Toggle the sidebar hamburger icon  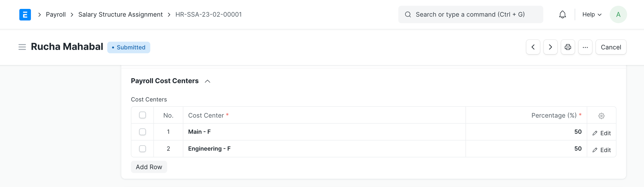pos(22,47)
